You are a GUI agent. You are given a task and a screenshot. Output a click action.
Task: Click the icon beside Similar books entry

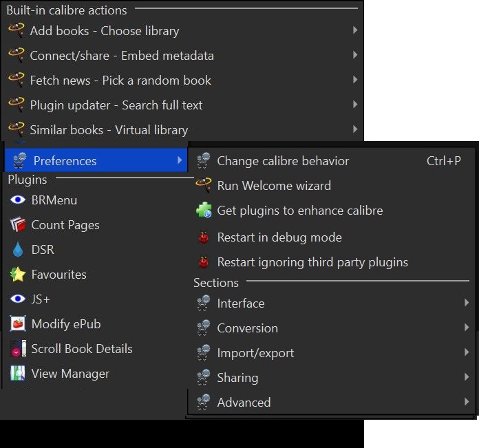(x=17, y=129)
